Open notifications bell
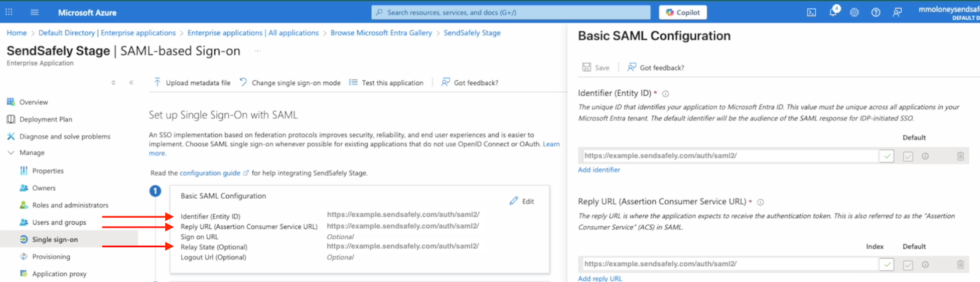The width and height of the screenshot is (980, 282). 833,12
